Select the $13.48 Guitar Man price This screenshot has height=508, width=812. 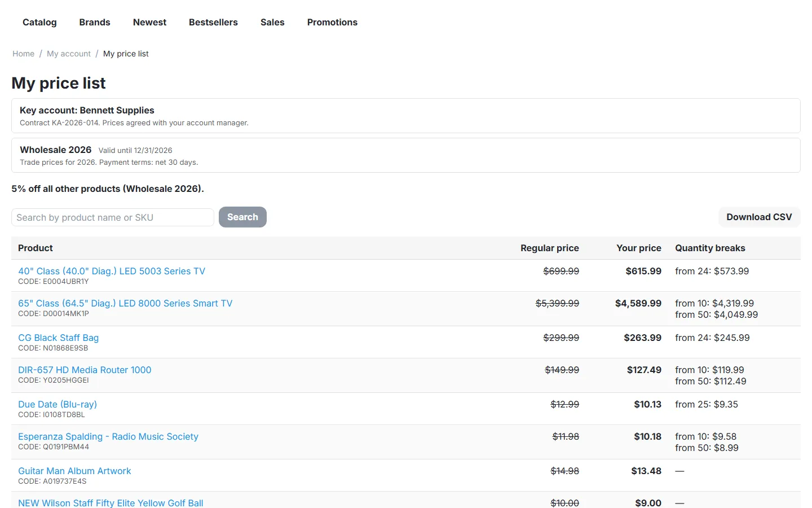(x=646, y=471)
